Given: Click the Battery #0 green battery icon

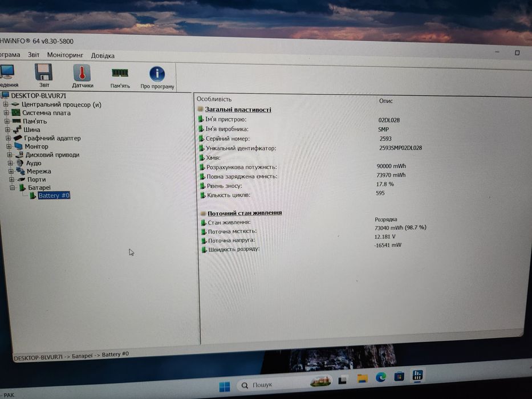Looking at the screenshot, I should coord(33,196).
